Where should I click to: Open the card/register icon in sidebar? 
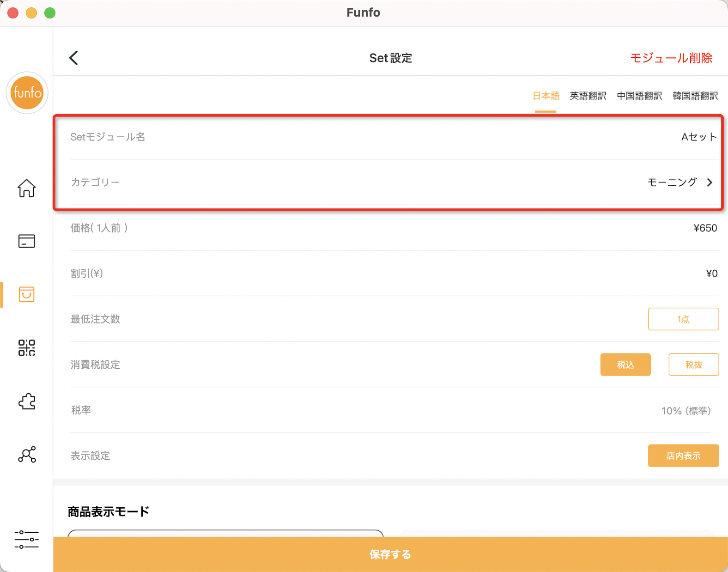coord(26,241)
